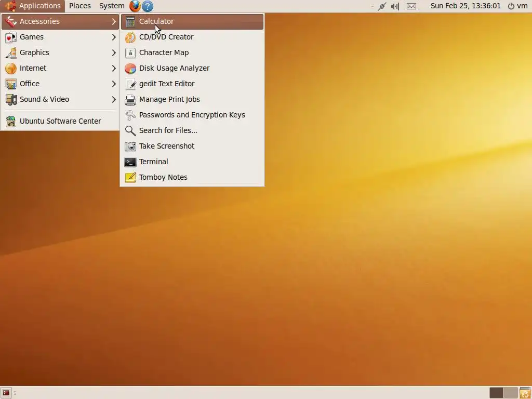Screen dimensions: 532x399
Task: Click the Internet globe icon
Action: pyautogui.click(x=11, y=68)
